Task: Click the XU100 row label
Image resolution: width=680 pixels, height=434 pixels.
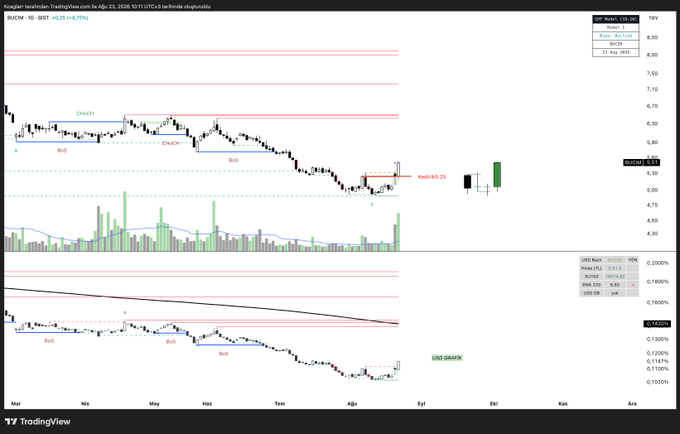Action: (x=592, y=277)
